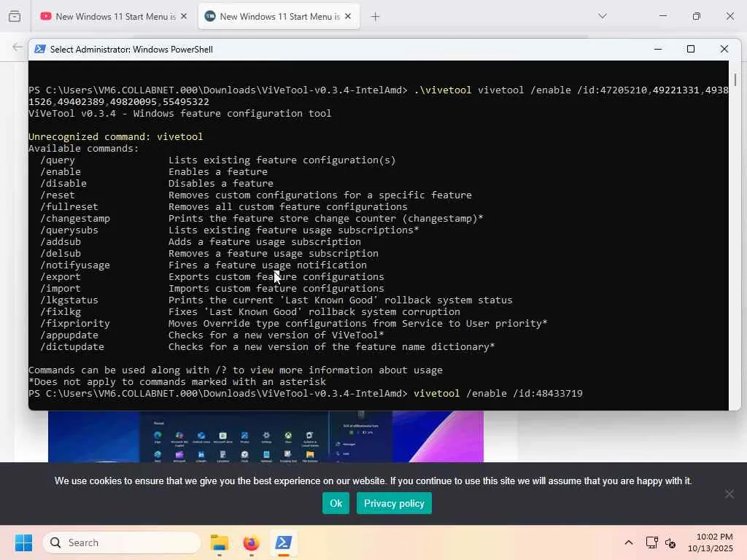
Task: Click the /fixpriority command entry
Action: point(294,323)
